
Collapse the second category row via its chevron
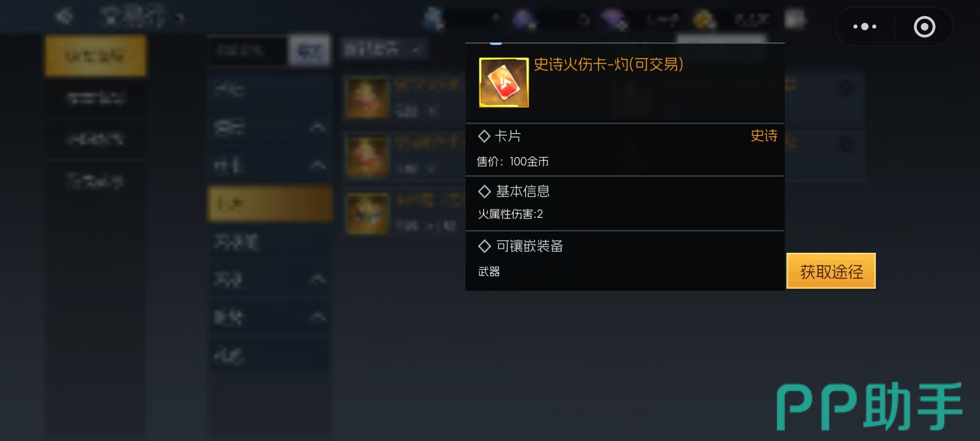318,128
